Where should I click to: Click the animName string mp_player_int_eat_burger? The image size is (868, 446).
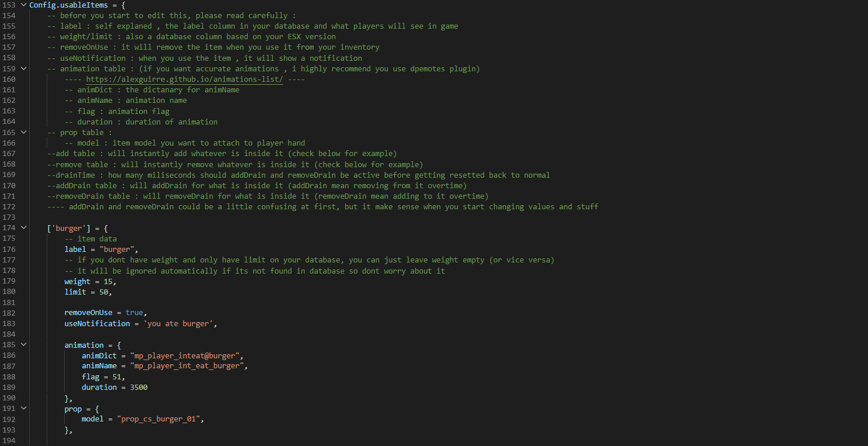coord(187,366)
